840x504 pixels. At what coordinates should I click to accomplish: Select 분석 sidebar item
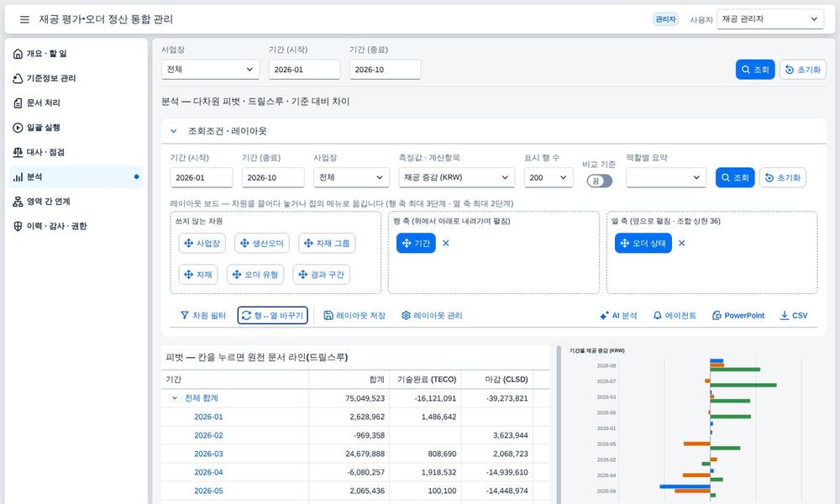tap(76, 176)
